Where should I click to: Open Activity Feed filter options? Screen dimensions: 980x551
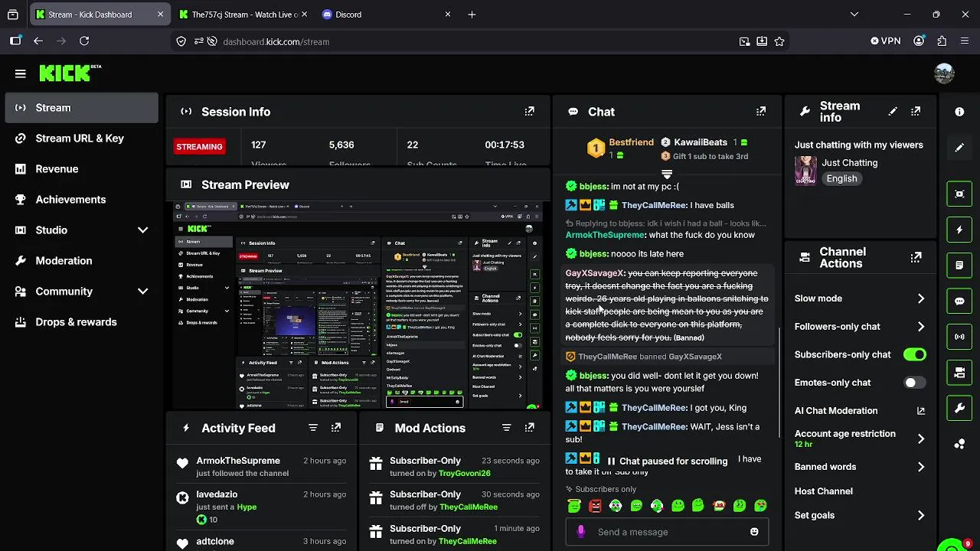click(x=313, y=428)
